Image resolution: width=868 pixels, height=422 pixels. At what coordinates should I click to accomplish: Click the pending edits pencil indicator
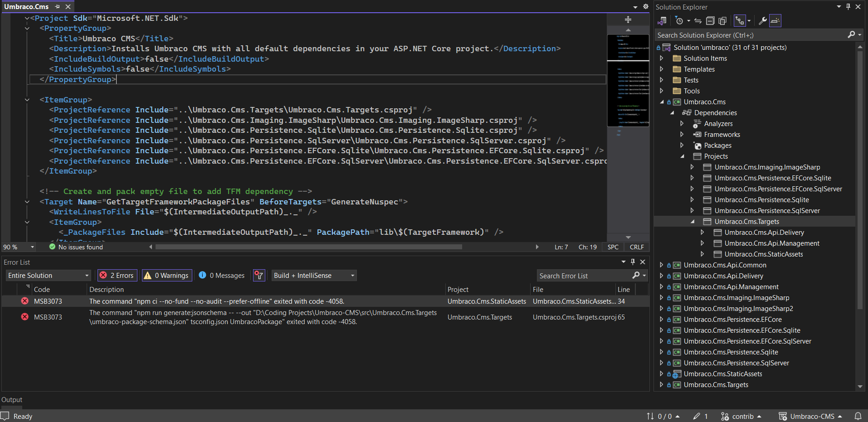point(700,416)
